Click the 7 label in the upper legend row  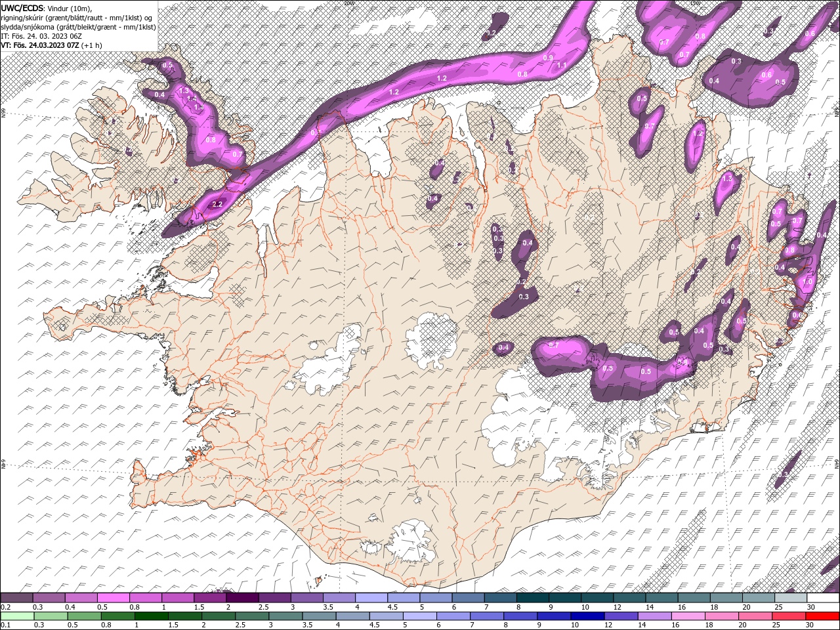coord(487,607)
